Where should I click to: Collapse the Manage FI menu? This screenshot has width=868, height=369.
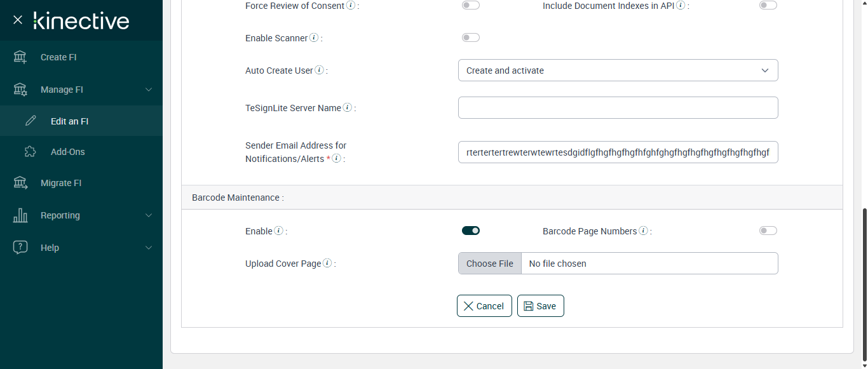(x=149, y=90)
